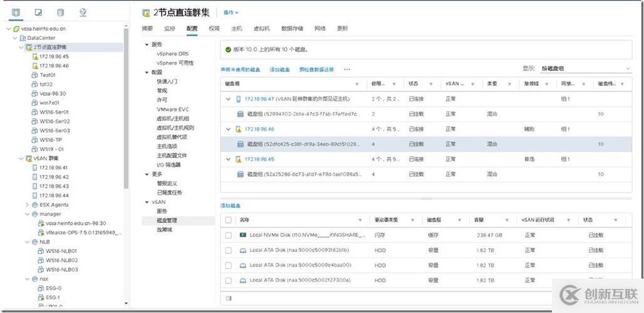Open the more actions ellipsis menu
644x313 pixels.
(x=347, y=69)
